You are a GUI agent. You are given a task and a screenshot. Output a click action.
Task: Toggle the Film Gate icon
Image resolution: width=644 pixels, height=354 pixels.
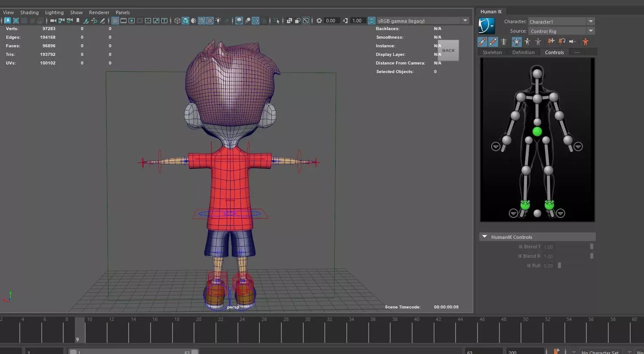click(x=123, y=21)
